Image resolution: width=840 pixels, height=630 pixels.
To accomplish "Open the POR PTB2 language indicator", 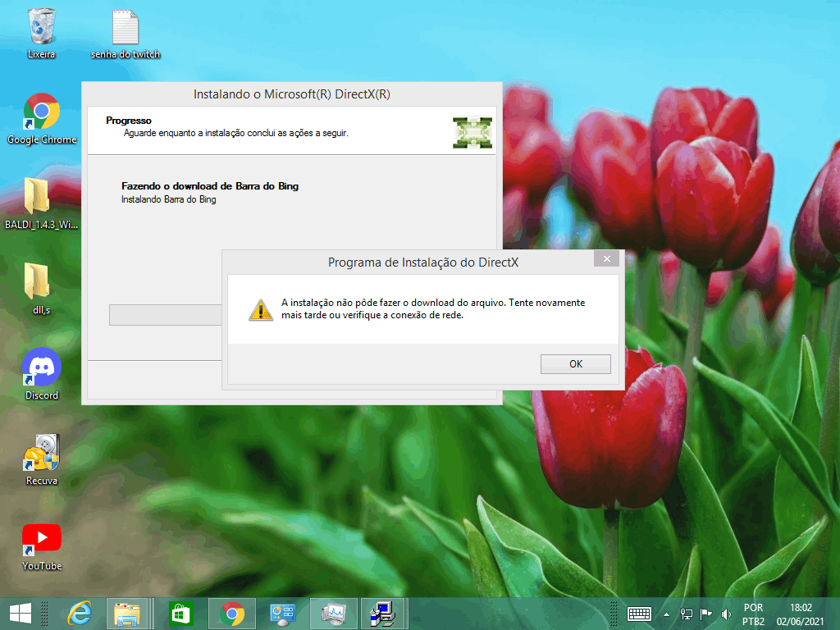I will pyautogui.click(x=753, y=614).
